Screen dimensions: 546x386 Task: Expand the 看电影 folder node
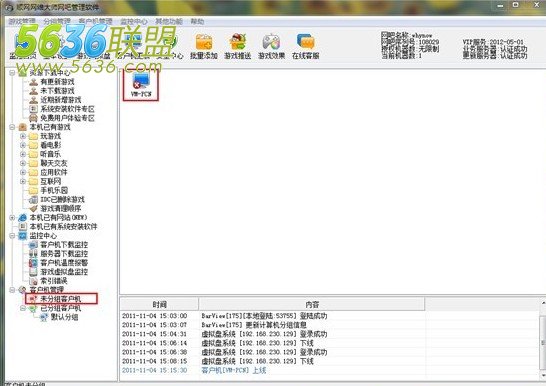tap(23, 145)
